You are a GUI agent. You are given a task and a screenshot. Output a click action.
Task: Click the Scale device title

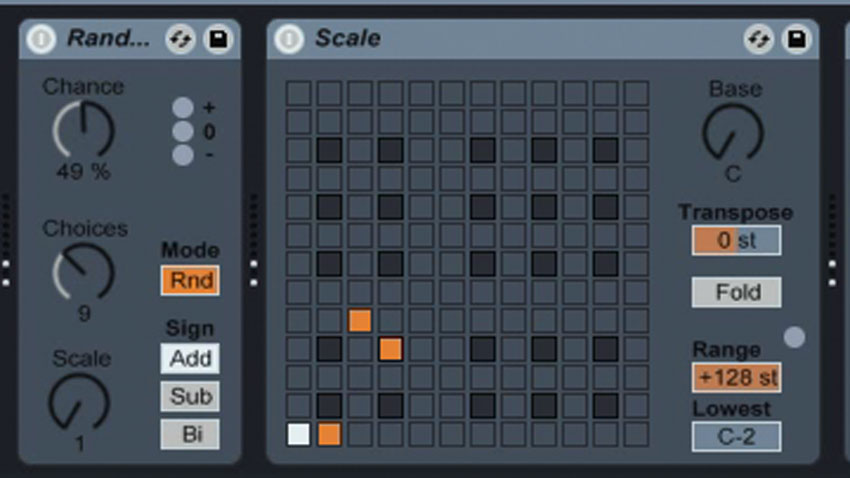[348, 38]
